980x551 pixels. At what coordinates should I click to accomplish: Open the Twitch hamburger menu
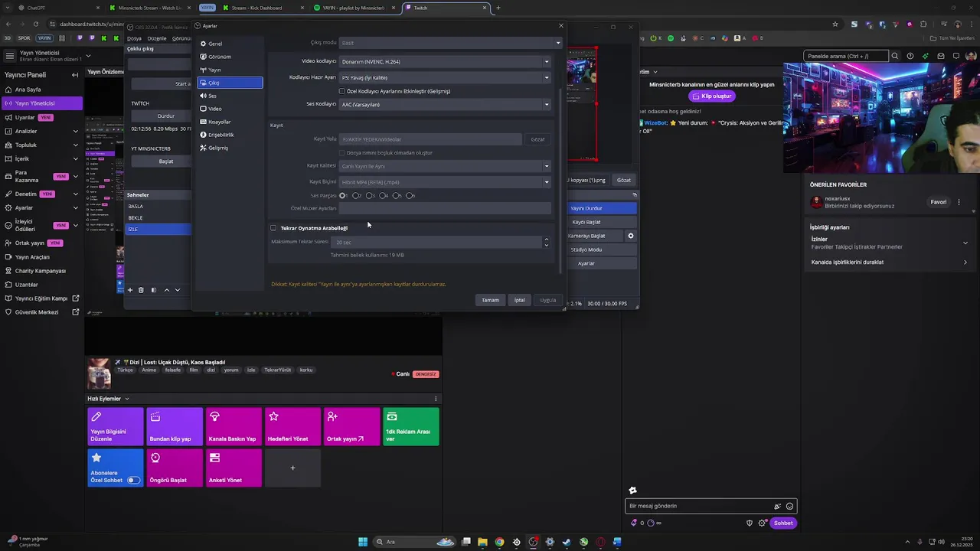pyautogui.click(x=9, y=56)
